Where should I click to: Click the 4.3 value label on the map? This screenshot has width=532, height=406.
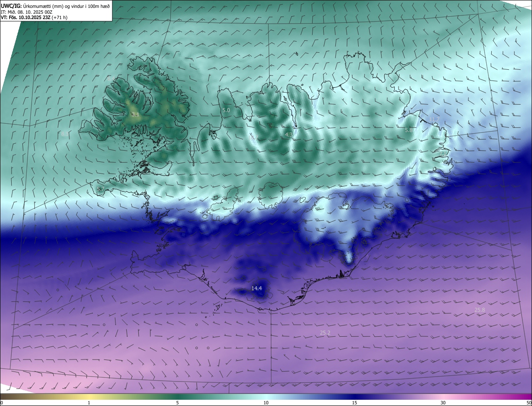pyautogui.click(x=289, y=135)
